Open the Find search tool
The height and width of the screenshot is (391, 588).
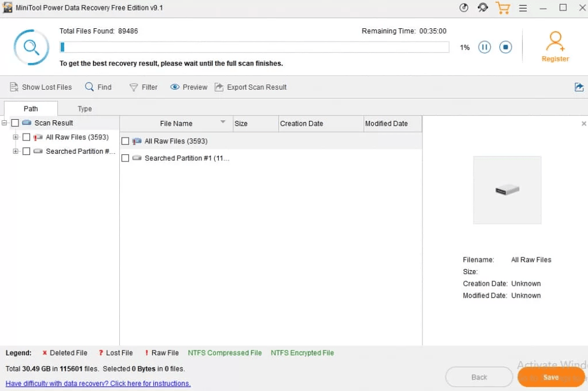click(98, 87)
